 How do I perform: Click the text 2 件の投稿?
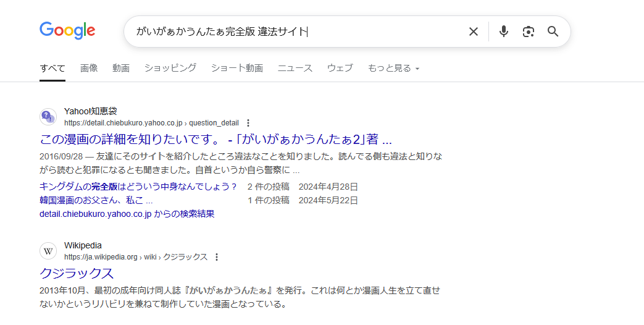tap(268, 187)
